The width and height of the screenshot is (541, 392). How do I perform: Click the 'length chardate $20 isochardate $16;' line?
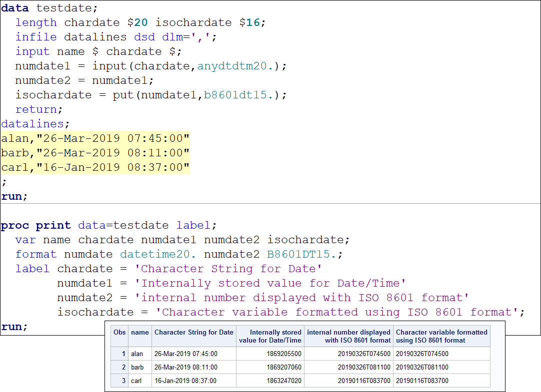click(x=140, y=22)
